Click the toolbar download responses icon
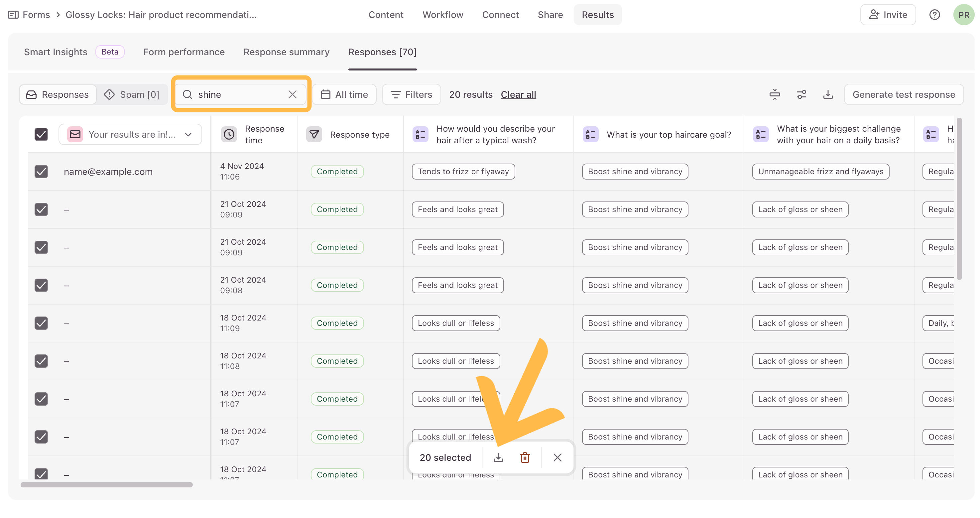Viewport: 980px width, 518px height. pyautogui.click(x=828, y=94)
